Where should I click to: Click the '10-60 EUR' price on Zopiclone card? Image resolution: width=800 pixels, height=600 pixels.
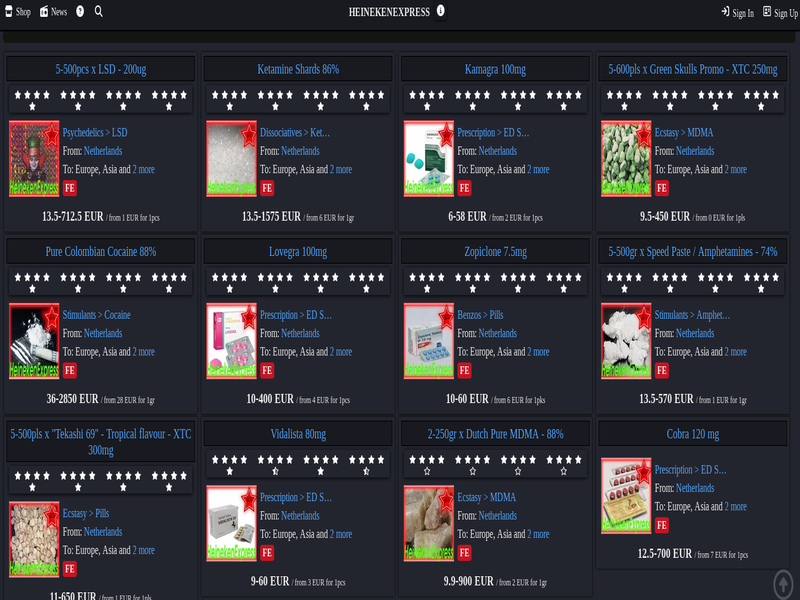(467, 398)
